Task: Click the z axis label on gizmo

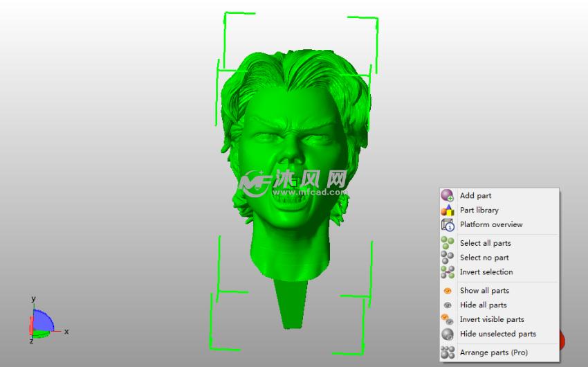Action: (x=31, y=341)
